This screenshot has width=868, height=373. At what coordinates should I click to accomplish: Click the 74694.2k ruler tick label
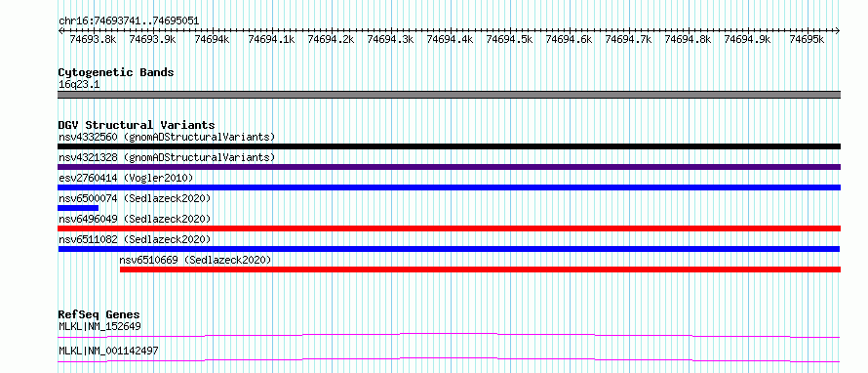coord(331,39)
